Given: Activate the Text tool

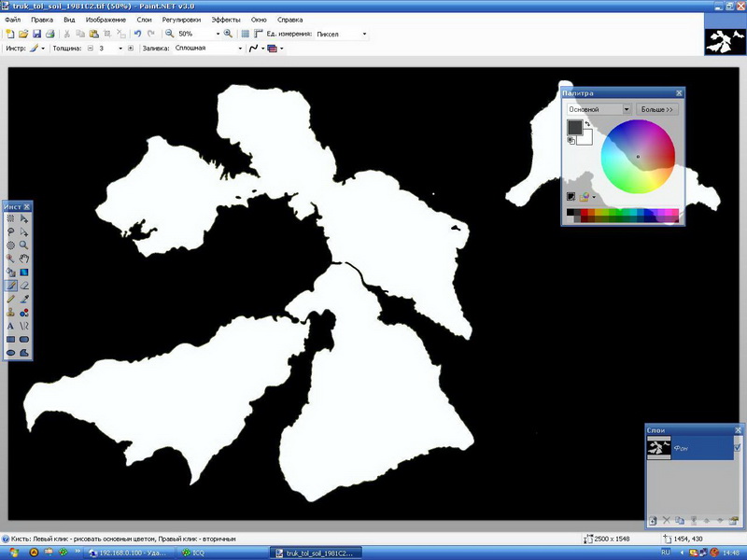Looking at the screenshot, I should coord(10,327).
